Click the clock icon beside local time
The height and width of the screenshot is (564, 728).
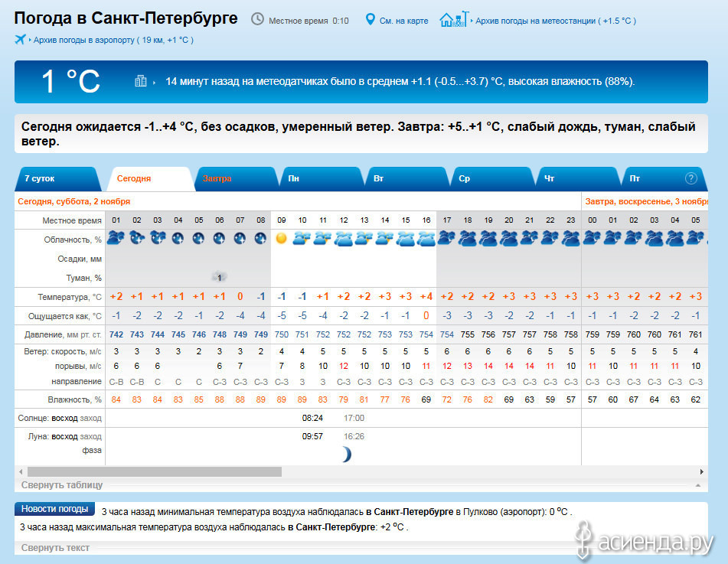(257, 19)
